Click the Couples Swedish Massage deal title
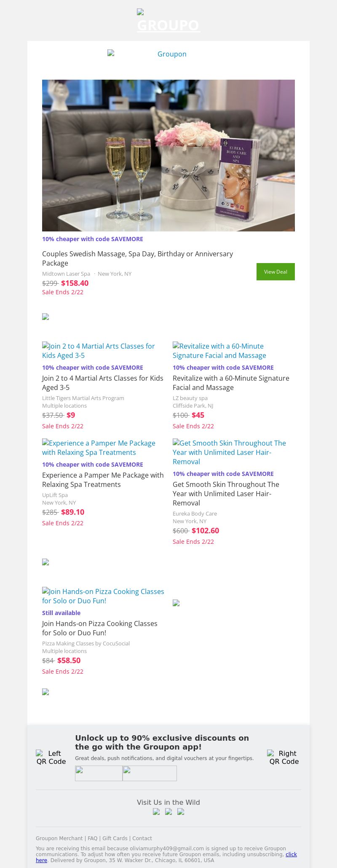 point(137,258)
